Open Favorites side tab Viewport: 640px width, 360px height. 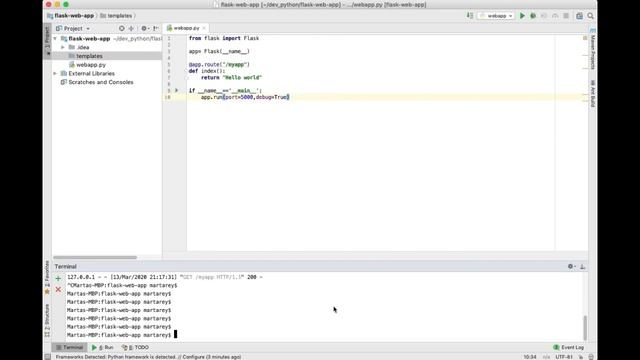click(47, 277)
